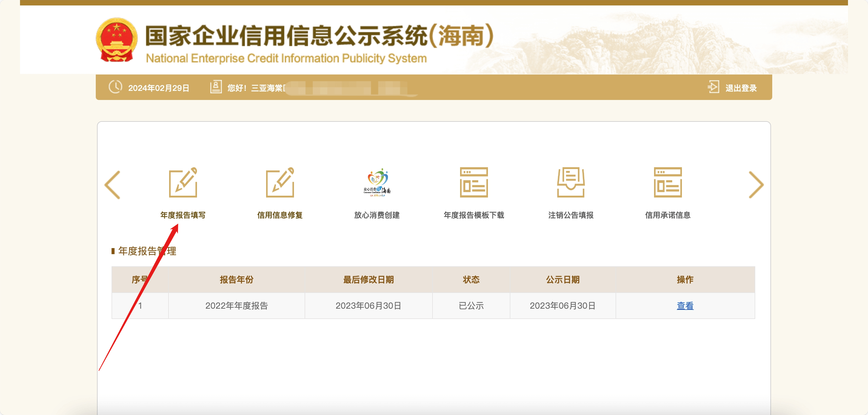Click the 信用承诺信息 document icon
Viewport: 868px width, 415px height.
tap(667, 182)
